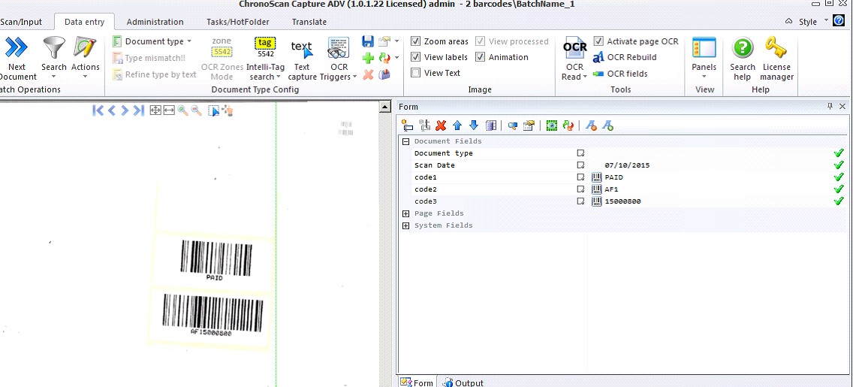Click the red X delete field icon in Form toolbar
868x387 pixels.
tap(441, 126)
